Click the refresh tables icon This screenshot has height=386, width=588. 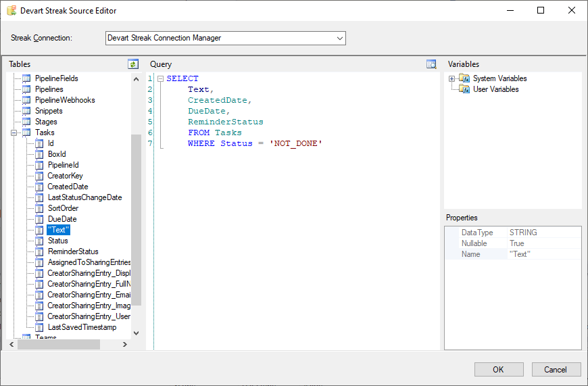(x=133, y=64)
